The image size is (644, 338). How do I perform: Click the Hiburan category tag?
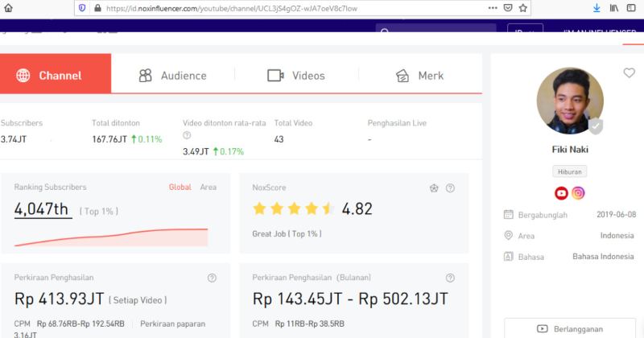(x=570, y=171)
